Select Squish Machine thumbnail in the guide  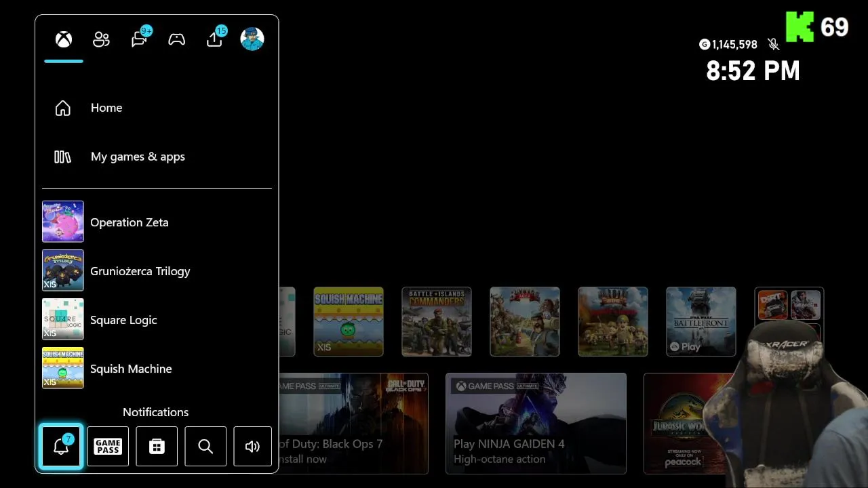coord(63,368)
